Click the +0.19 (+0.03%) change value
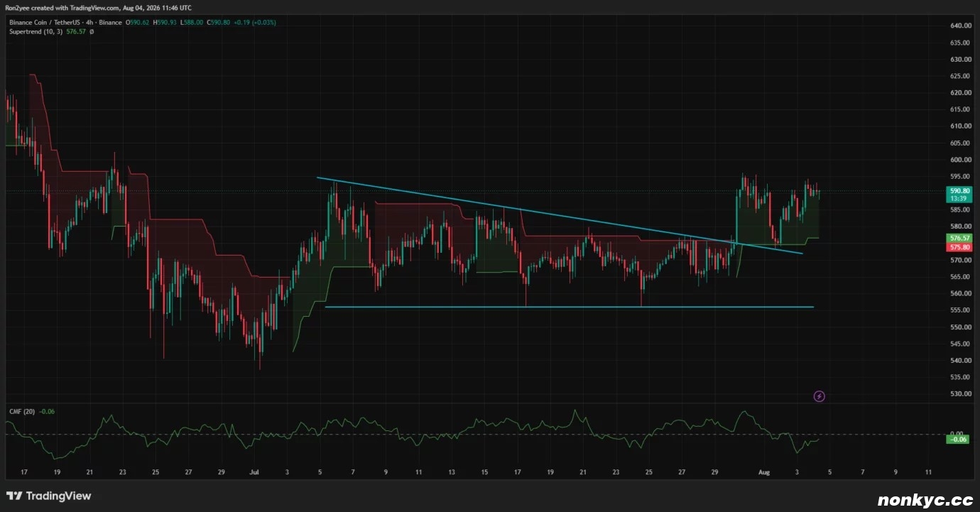Viewport: 980px width, 512px height. [256, 23]
